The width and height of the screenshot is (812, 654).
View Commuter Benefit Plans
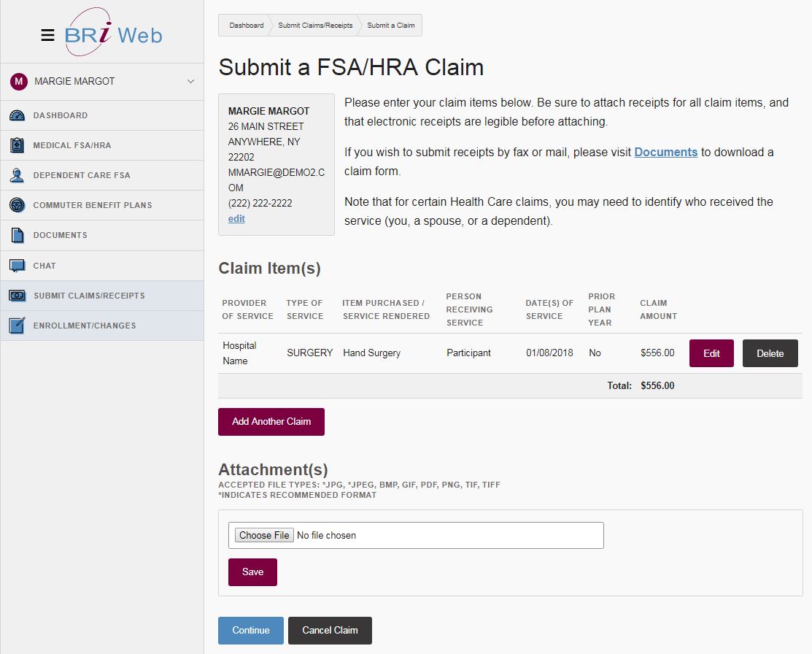pyautogui.click(x=18, y=205)
